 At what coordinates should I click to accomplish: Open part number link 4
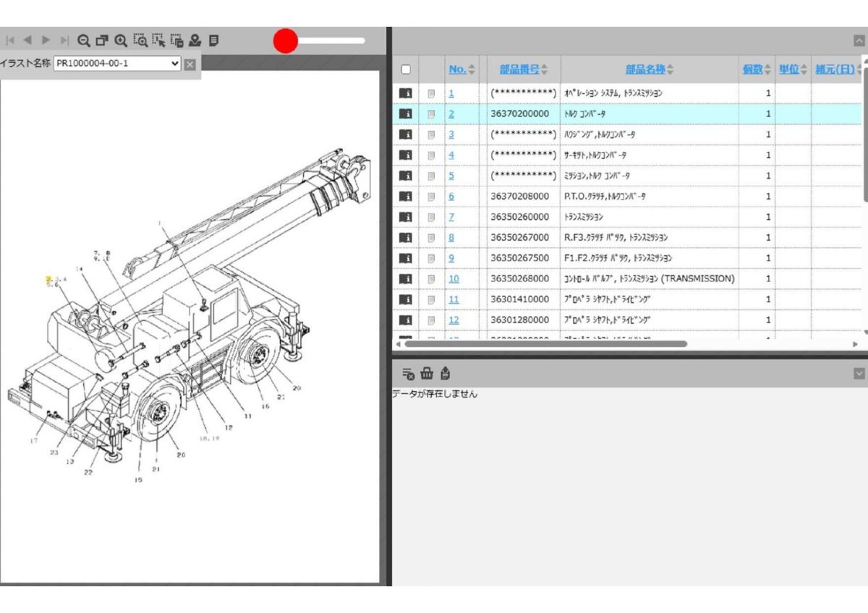[x=451, y=155]
